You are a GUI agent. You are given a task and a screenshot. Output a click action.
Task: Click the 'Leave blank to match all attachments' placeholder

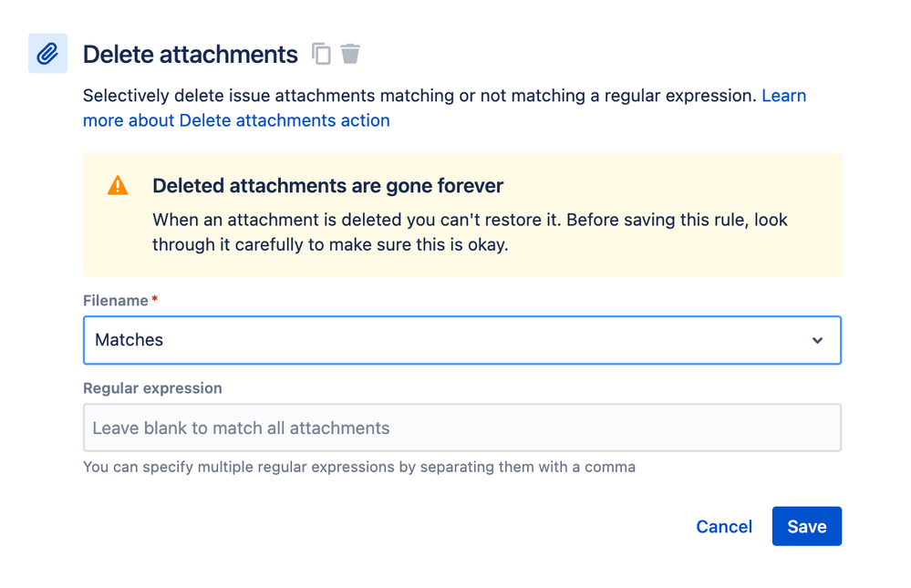pos(241,428)
